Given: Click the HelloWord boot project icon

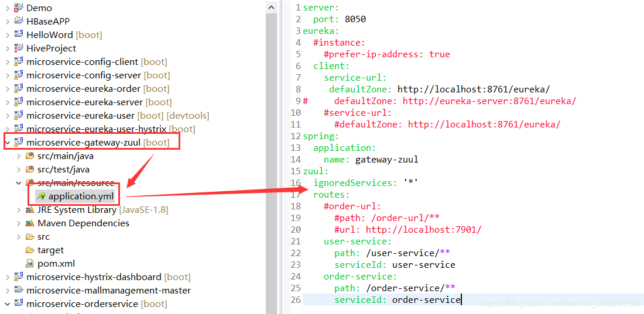Looking at the screenshot, I should [19, 34].
